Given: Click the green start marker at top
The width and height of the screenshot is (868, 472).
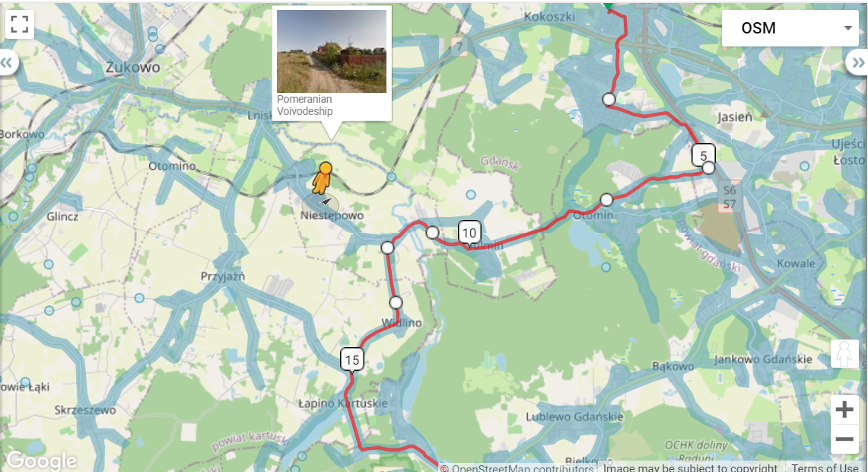Looking at the screenshot, I should (609, 5).
